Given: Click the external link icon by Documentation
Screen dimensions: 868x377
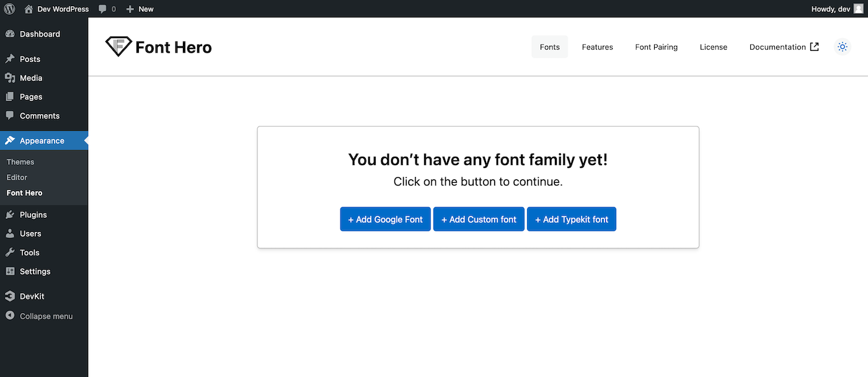Looking at the screenshot, I should 815,47.
